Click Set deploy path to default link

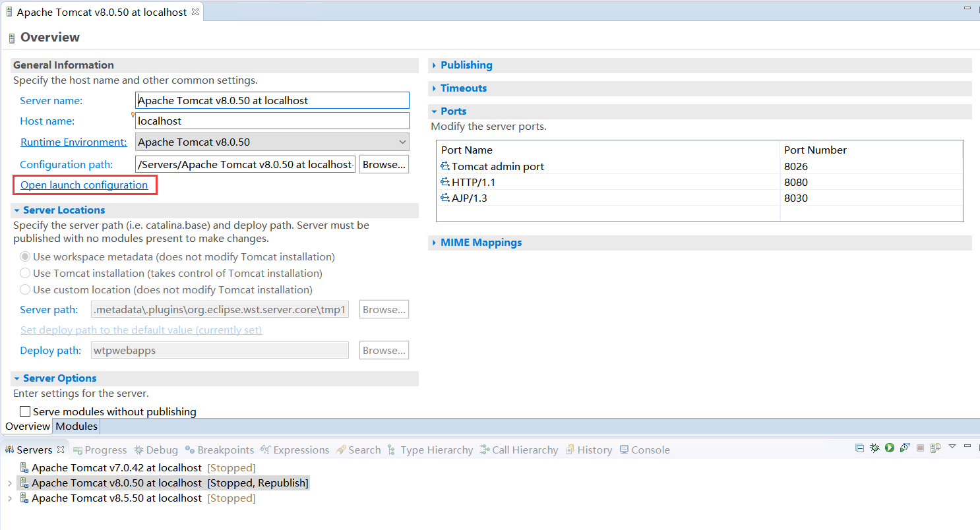tap(141, 330)
